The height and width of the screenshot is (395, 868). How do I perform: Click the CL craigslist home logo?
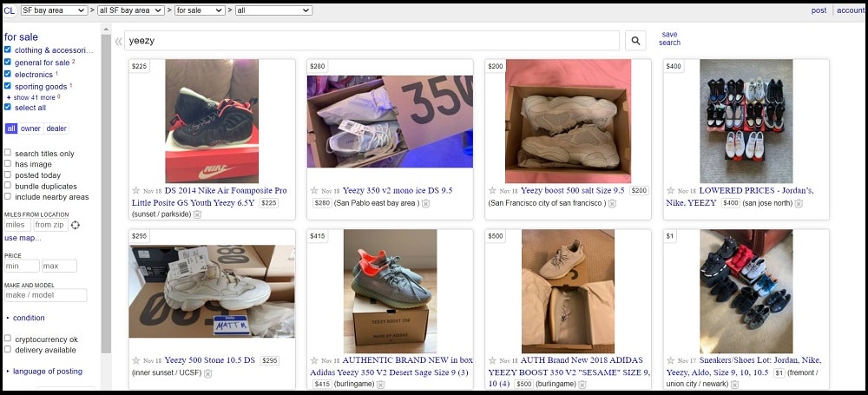tap(10, 10)
